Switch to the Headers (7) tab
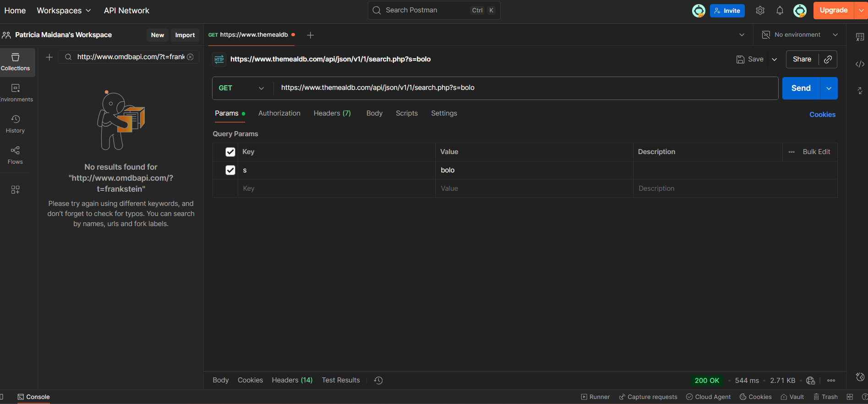 [x=332, y=113]
